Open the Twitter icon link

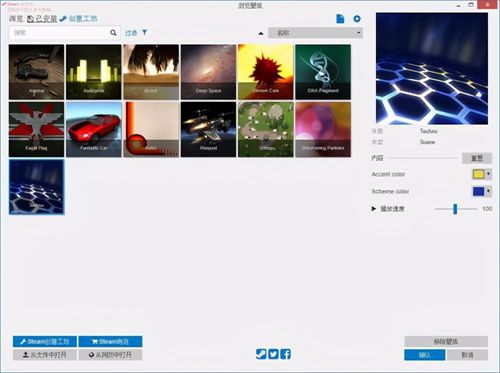click(x=273, y=354)
